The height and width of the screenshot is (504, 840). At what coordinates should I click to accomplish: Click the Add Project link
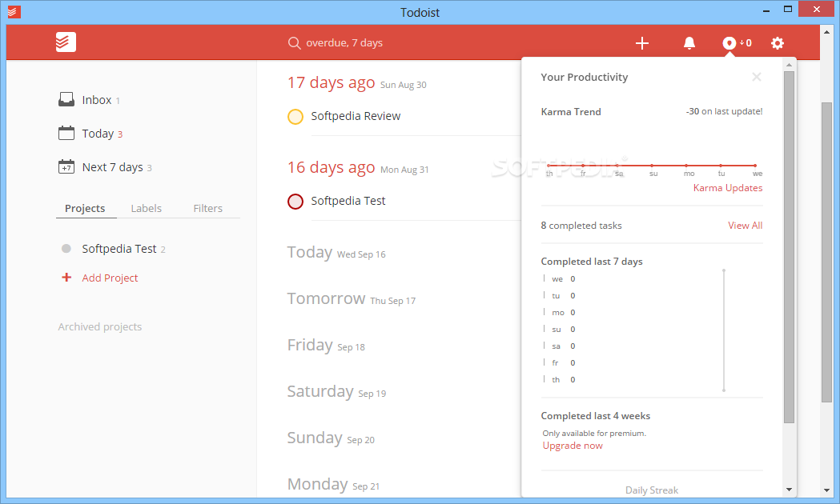110,278
